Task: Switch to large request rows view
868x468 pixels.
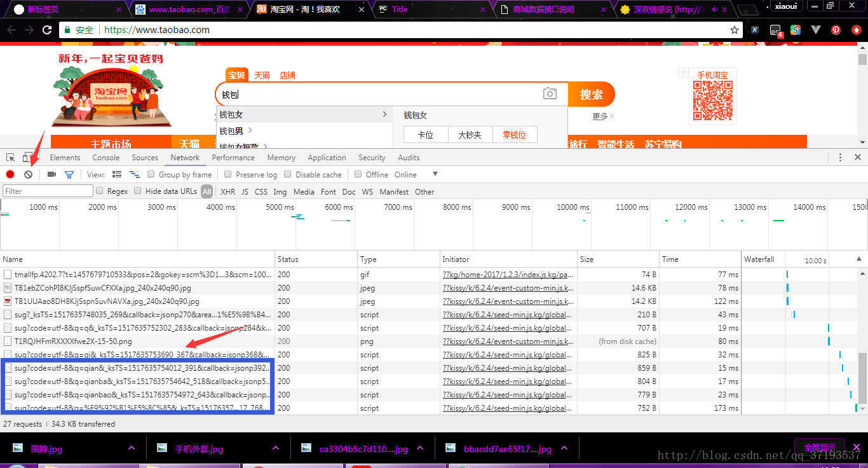Action: tap(117, 174)
